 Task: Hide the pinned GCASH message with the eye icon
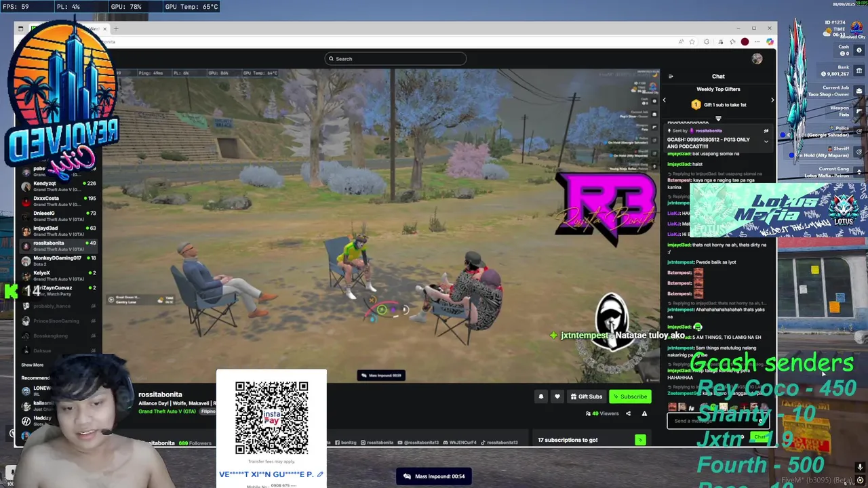[766, 131]
